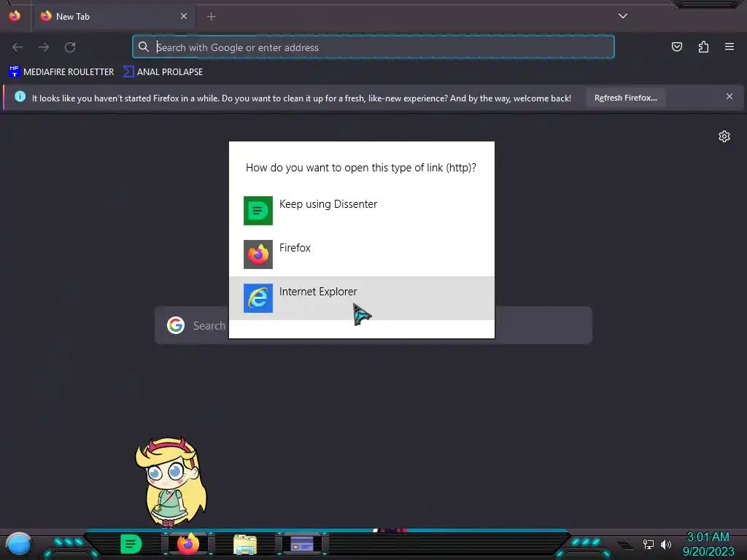Choose Firefox in the link dialog
Viewport: 747px width, 560px height.
[x=362, y=254]
